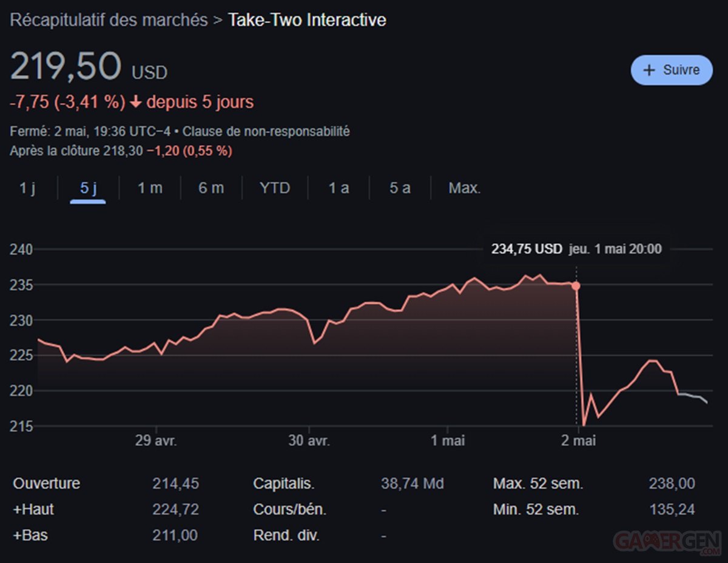
Task: Select the Max. time range tab
Action: coord(465,188)
